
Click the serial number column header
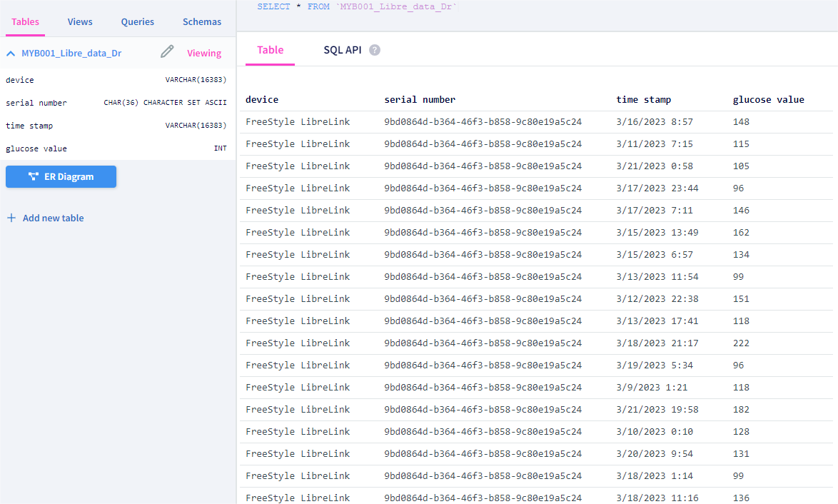point(420,100)
